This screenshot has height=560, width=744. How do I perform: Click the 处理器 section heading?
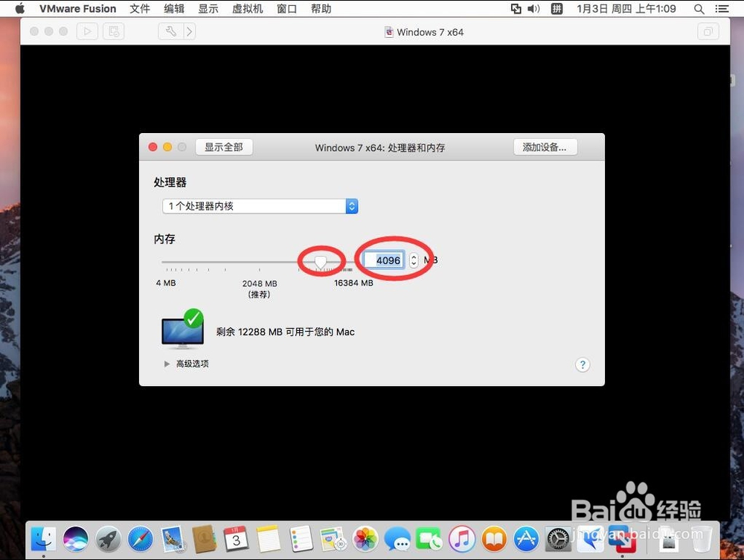tap(170, 182)
